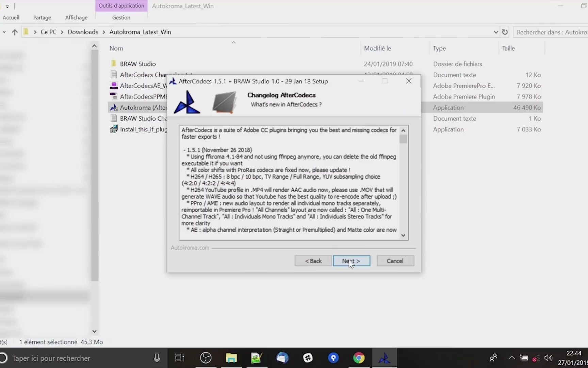Select the Outils d'application contextual tab
The image size is (588, 368).
[x=121, y=6]
